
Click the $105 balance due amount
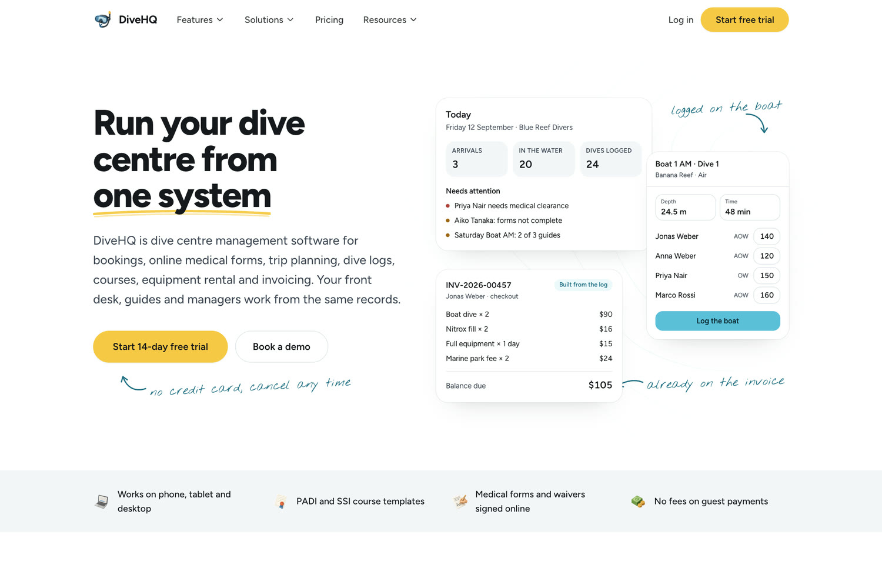pyautogui.click(x=600, y=385)
